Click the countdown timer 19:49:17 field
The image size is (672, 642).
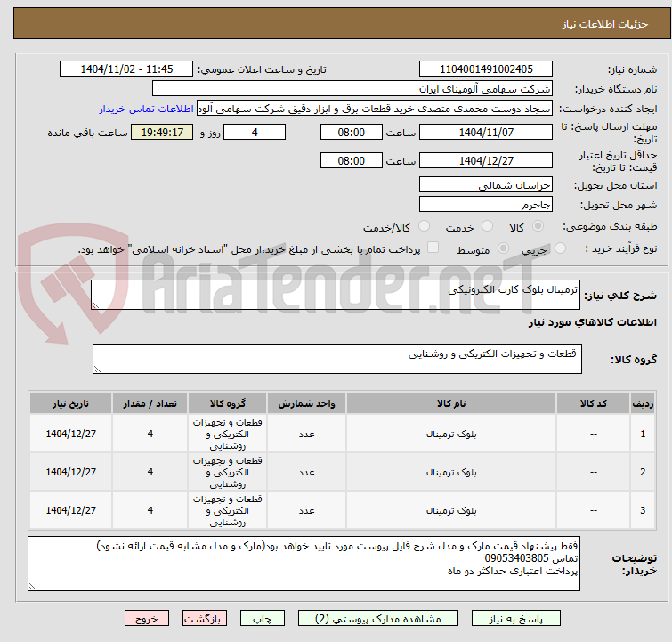162,132
